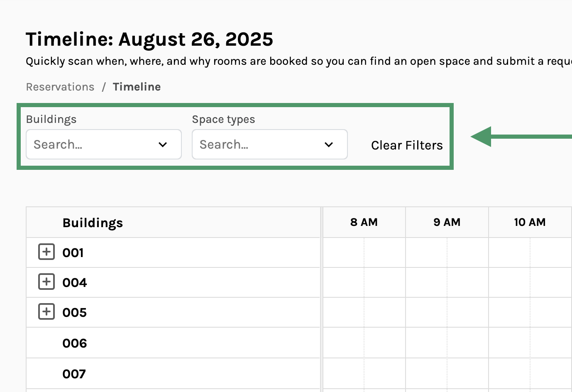
Task: Expand building 004 row
Action: click(x=46, y=282)
